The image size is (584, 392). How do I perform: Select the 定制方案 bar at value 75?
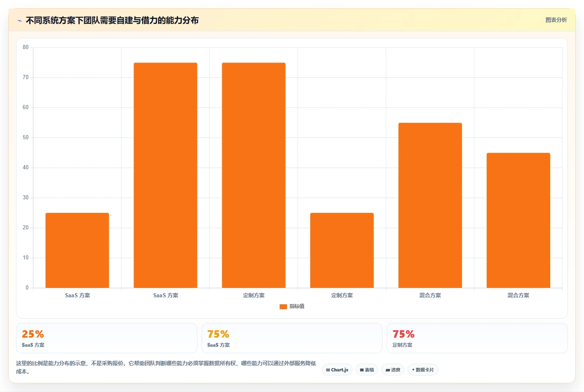[x=253, y=175]
